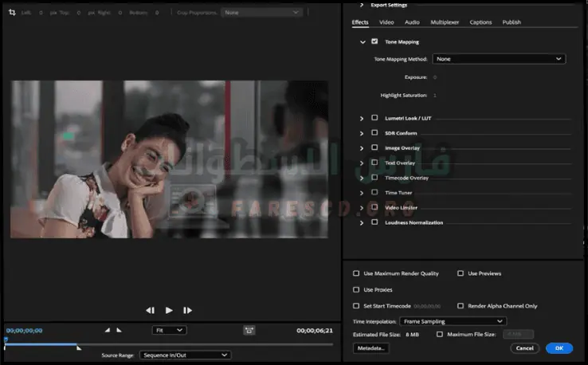Open the Tone Mapping Method dropdown

pyautogui.click(x=499, y=59)
